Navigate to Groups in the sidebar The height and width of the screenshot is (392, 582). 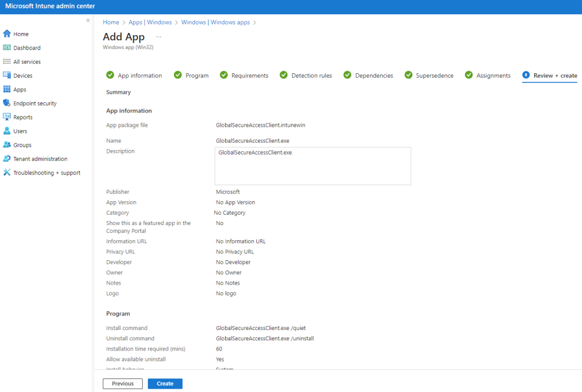[22, 145]
